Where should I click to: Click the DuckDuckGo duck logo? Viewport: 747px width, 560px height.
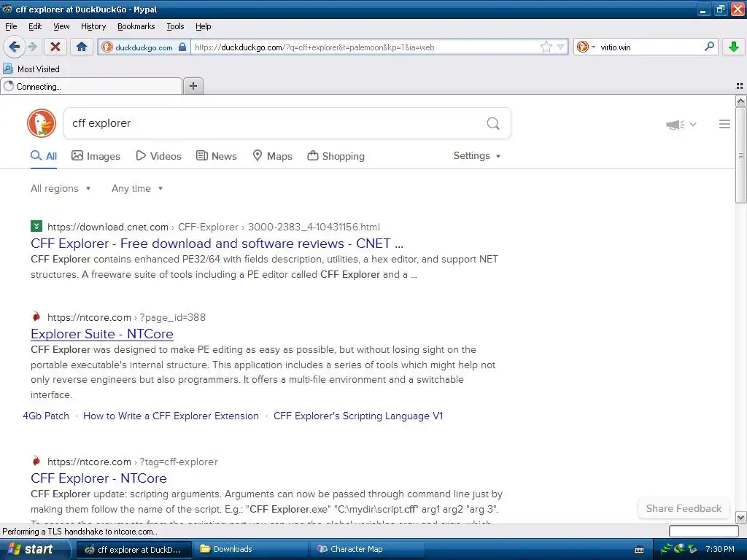(x=42, y=123)
